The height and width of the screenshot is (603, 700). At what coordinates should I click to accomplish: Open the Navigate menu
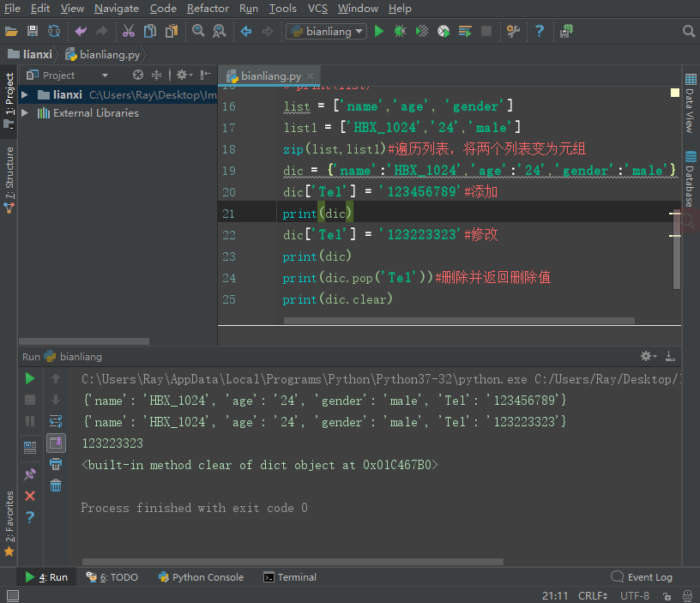point(117,9)
